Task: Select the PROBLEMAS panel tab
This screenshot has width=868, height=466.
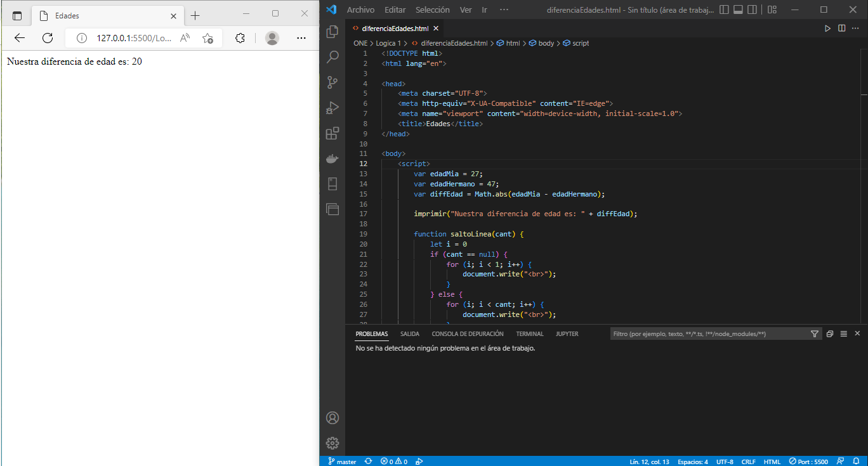Action: coord(372,333)
